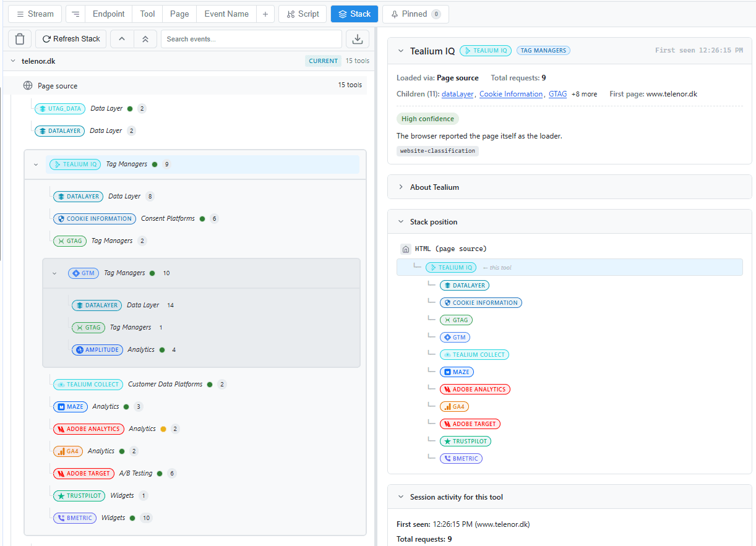Select the UTAG_DATA tag in the tree
The image size is (756, 546).
(x=60, y=109)
